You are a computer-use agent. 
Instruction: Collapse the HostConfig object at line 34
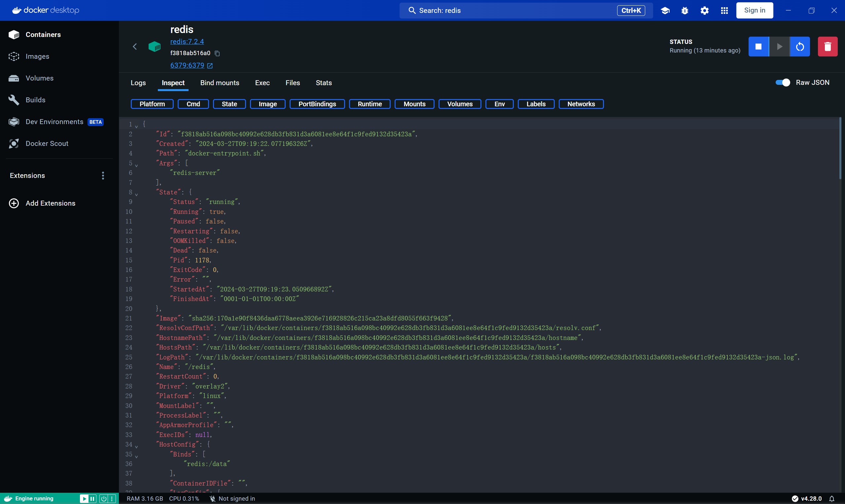pyautogui.click(x=136, y=446)
